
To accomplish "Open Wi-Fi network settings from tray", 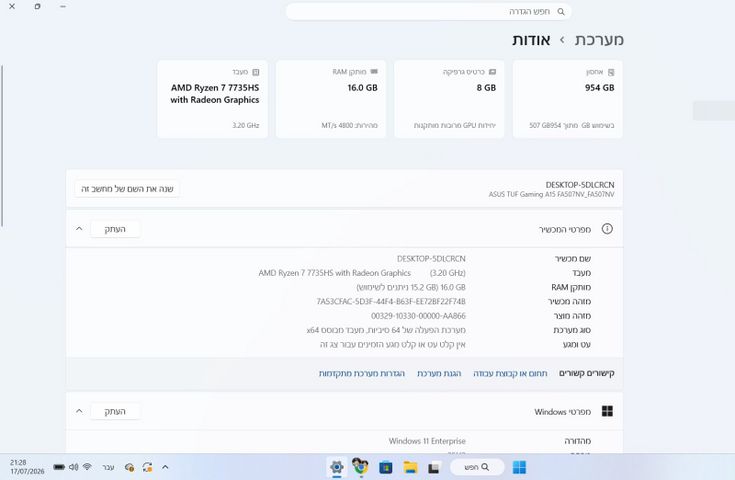I will 87,467.
